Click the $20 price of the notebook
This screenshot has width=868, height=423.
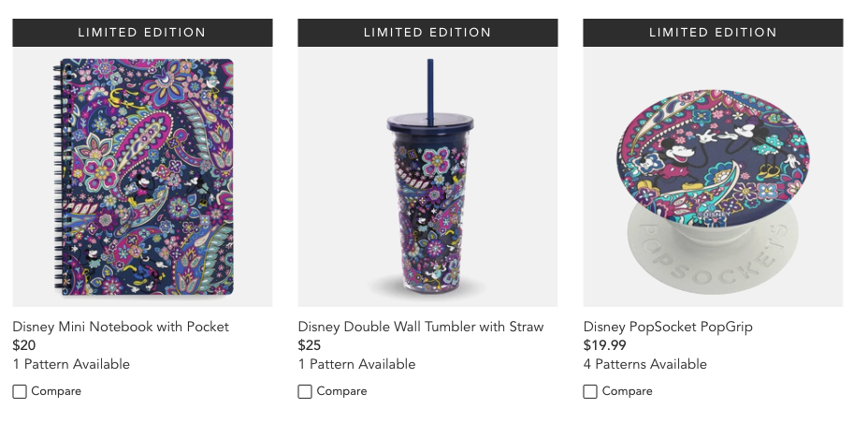(23, 345)
